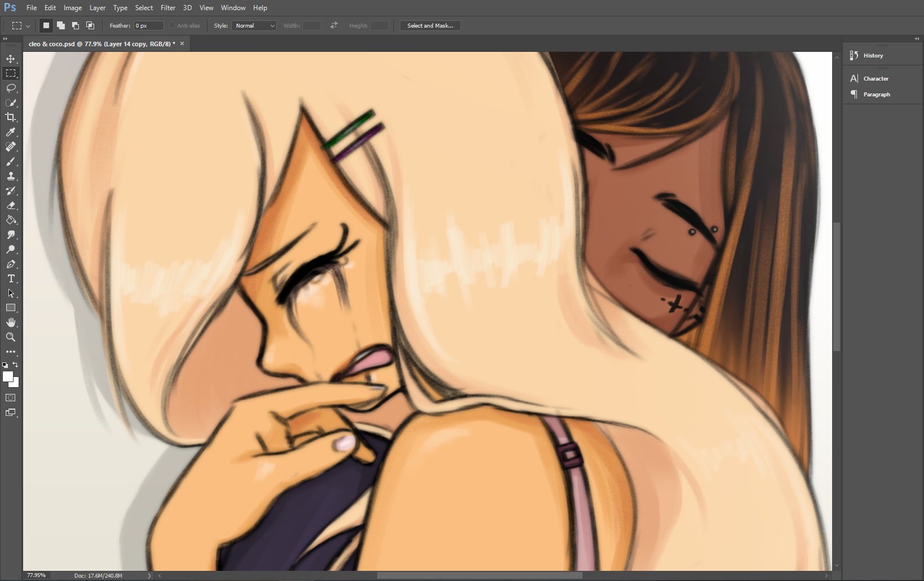Choose Add to selection mode

point(61,25)
